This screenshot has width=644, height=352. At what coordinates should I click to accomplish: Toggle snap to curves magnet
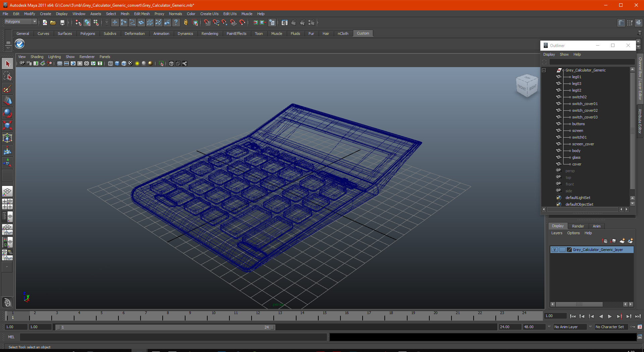(x=216, y=22)
